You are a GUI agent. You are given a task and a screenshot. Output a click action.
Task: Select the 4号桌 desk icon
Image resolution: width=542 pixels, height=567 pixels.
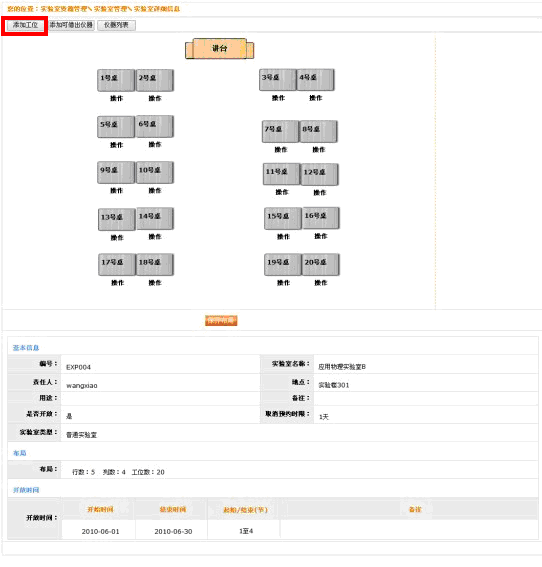[315, 80]
